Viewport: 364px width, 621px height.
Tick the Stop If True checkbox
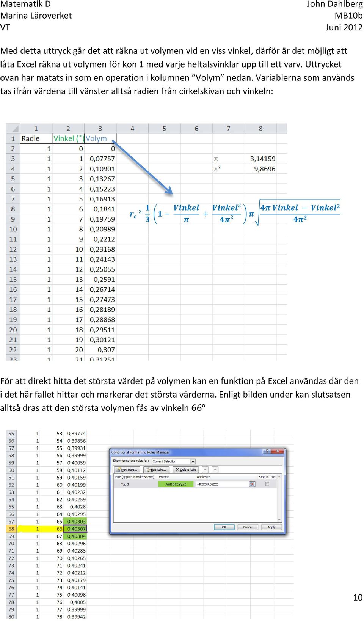click(x=267, y=484)
